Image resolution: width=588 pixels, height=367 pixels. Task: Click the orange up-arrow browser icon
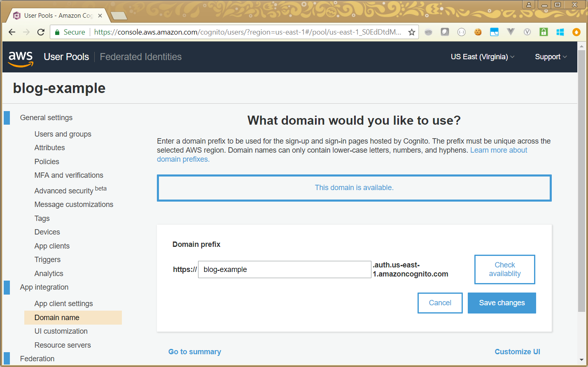pyautogui.click(x=576, y=32)
